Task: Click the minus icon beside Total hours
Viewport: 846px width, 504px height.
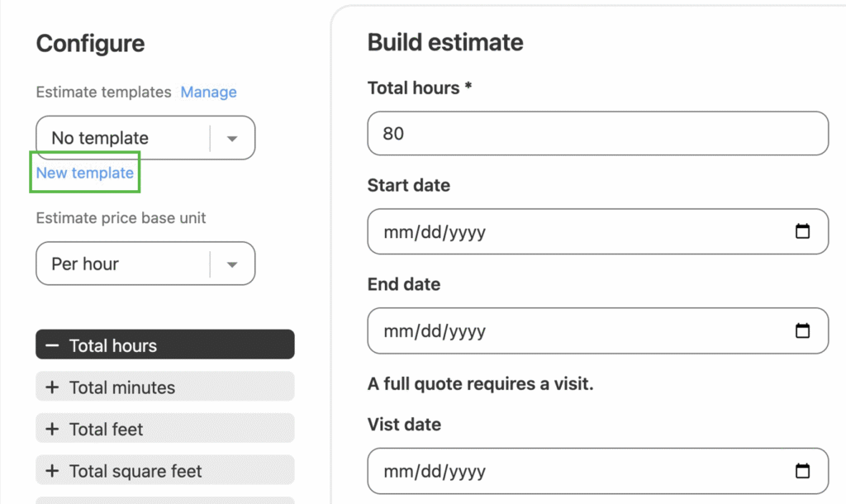Action: pyautogui.click(x=52, y=345)
